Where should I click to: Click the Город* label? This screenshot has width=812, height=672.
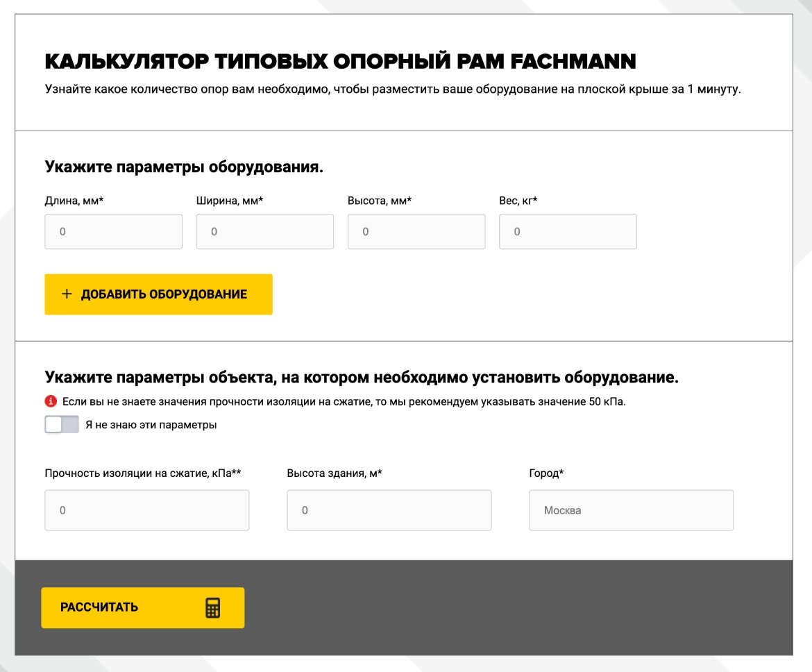coord(546,473)
